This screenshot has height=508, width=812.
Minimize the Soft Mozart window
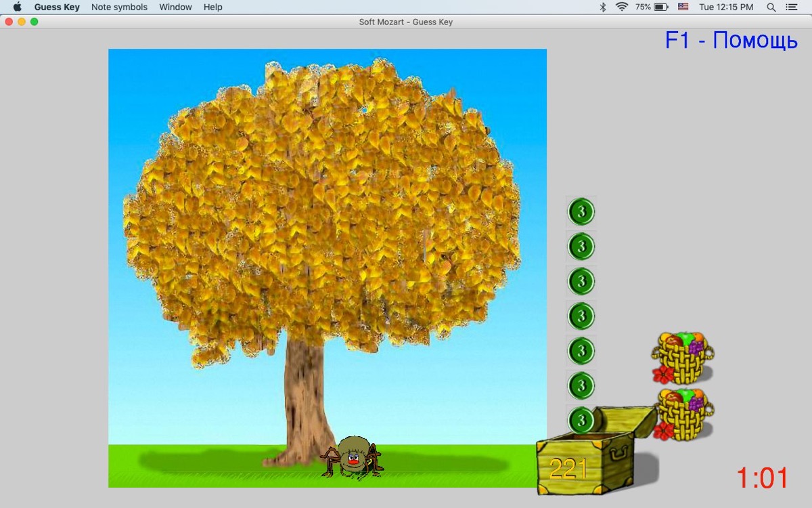(x=22, y=22)
